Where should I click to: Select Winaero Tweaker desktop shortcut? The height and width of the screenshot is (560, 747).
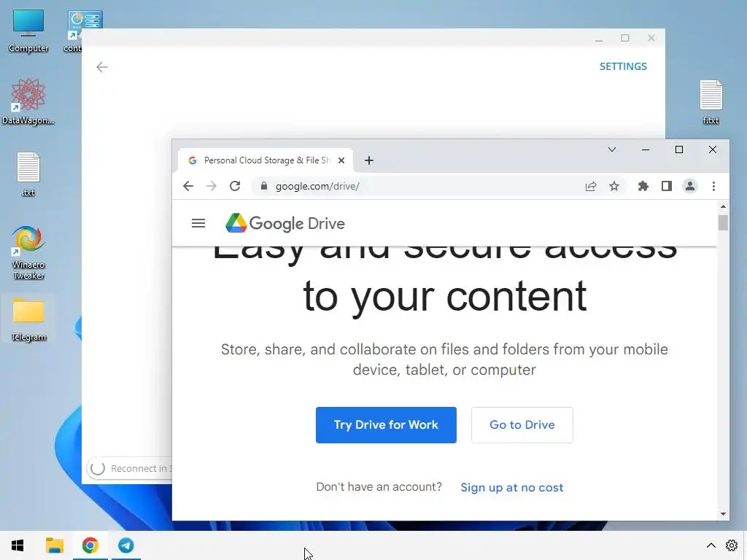pyautogui.click(x=28, y=252)
